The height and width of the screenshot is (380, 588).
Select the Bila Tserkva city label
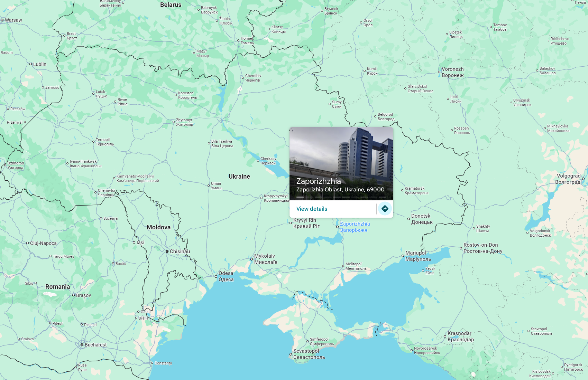(222, 144)
